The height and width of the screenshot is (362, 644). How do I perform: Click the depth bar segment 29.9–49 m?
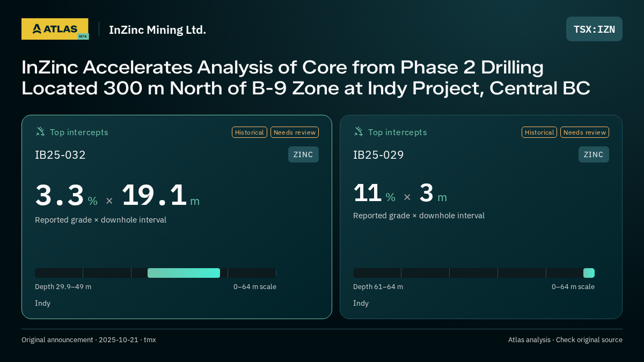click(184, 273)
